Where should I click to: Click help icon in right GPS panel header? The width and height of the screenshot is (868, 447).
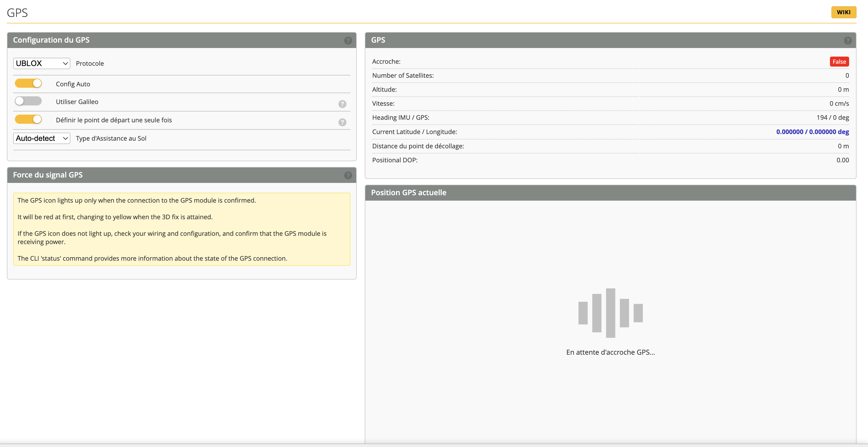click(x=847, y=40)
